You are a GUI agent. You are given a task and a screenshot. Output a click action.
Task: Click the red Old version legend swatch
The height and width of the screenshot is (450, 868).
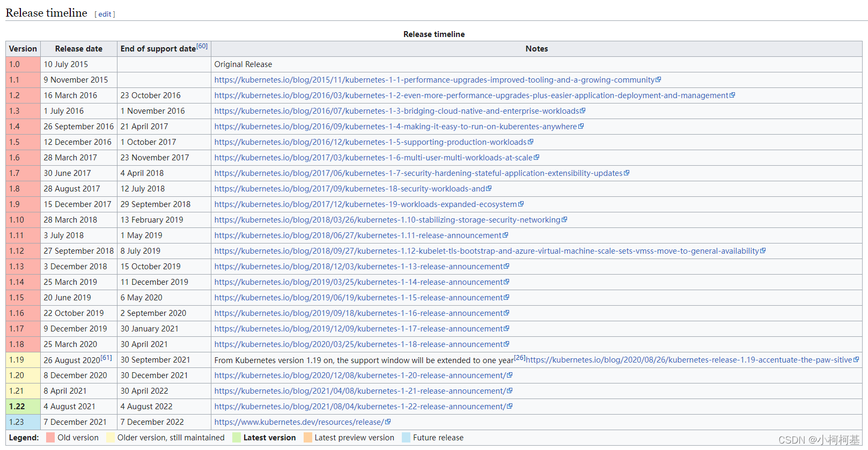coord(50,438)
